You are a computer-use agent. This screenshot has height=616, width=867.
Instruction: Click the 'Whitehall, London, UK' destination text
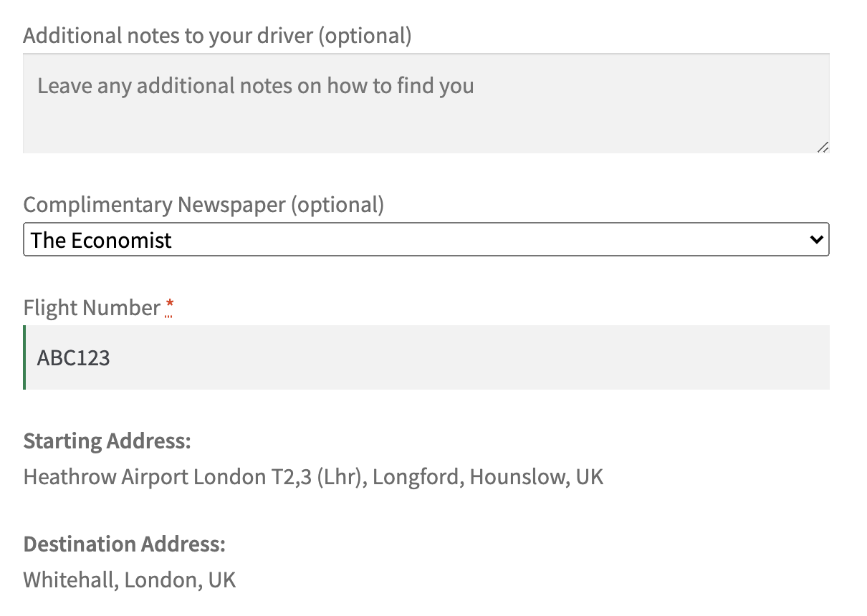tap(129, 579)
